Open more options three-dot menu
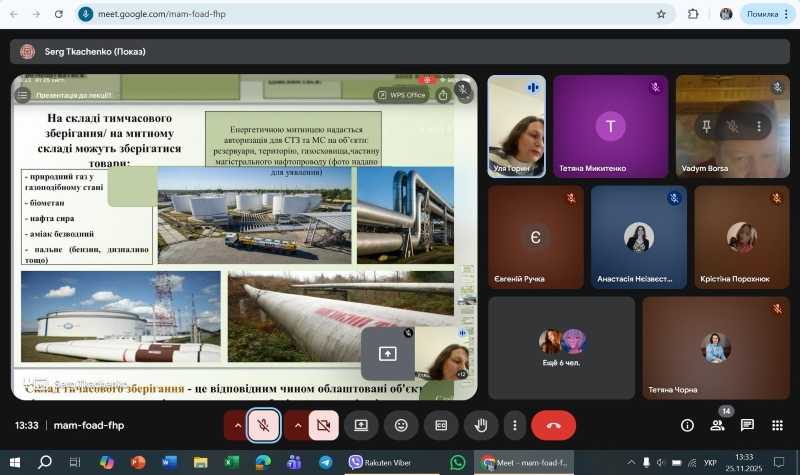 point(514,425)
